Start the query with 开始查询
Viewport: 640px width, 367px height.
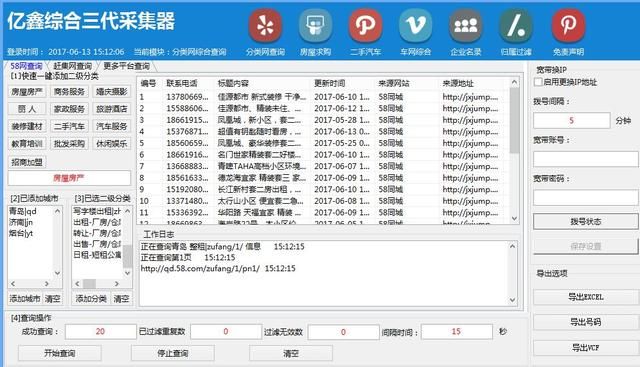coord(60,353)
